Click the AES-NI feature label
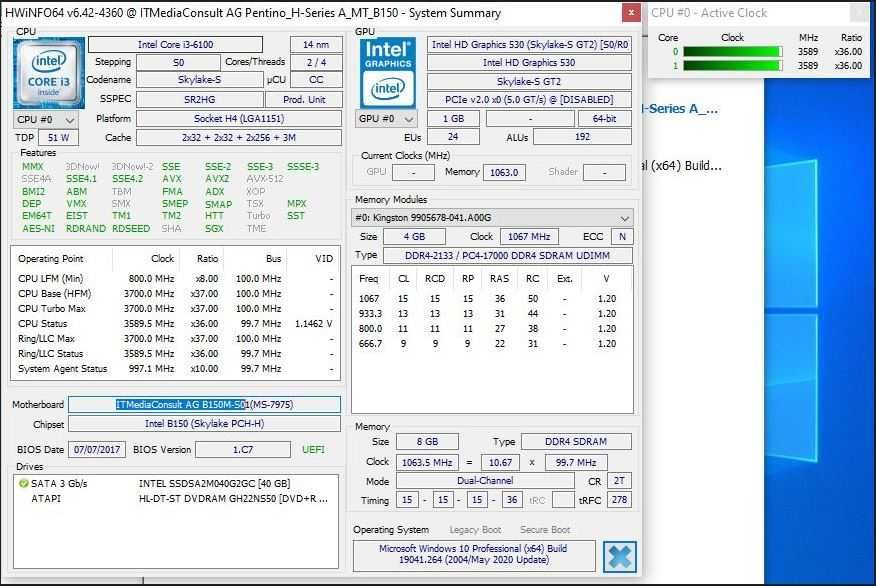Viewport: 876px width, 586px height. click(38, 228)
